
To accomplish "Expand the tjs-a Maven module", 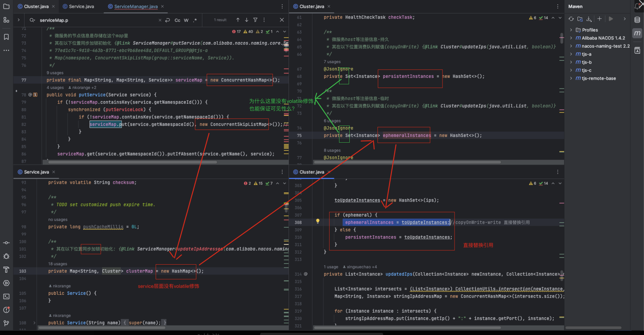I will pos(571,54).
